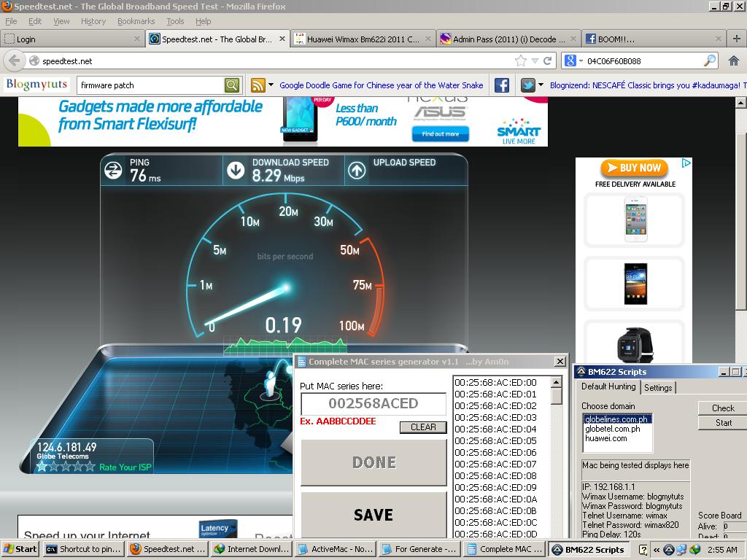The width and height of the screenshot is (747, 560).
Task: Click the firmware patch search field
Action: (150, 85)
